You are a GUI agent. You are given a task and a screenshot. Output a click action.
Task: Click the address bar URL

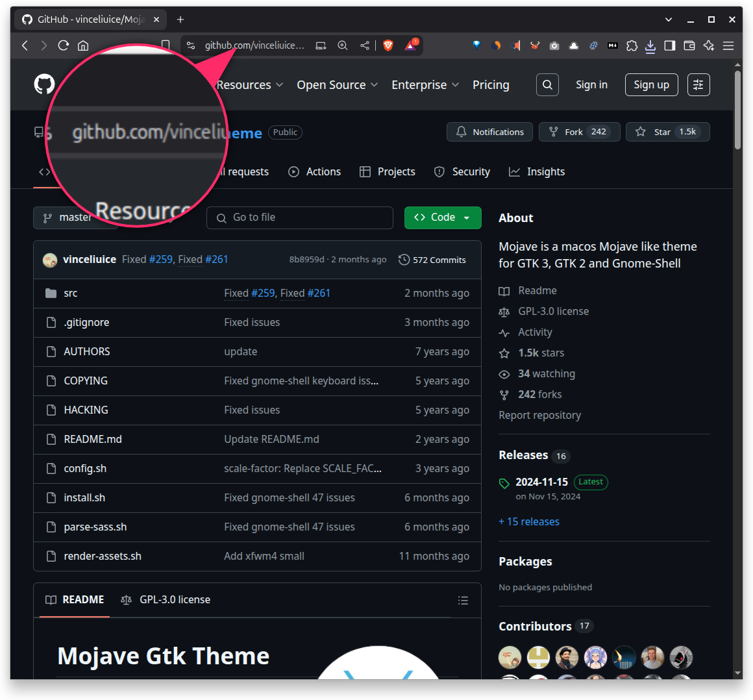[254, 45]
